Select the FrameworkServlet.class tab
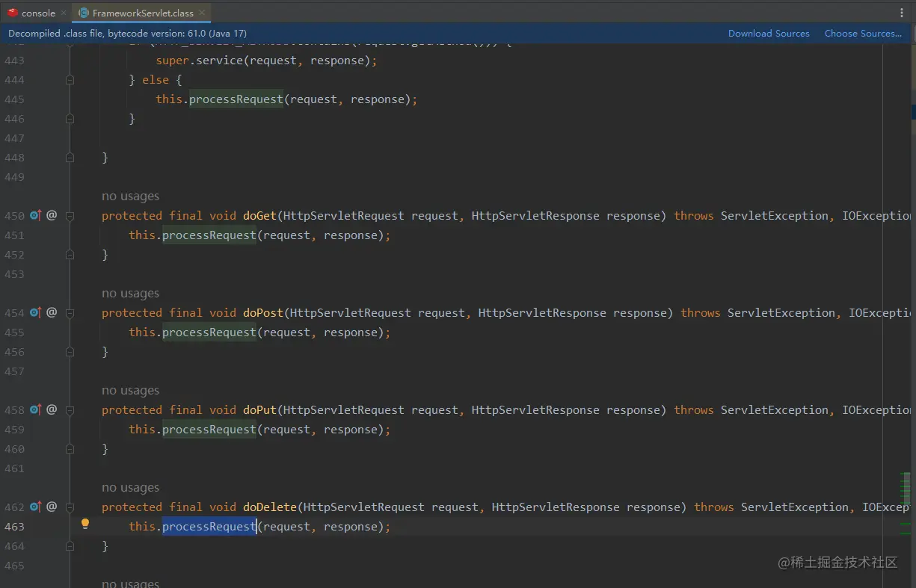The width and height of the screenshot is (916, 588). [x=142, y=13]
